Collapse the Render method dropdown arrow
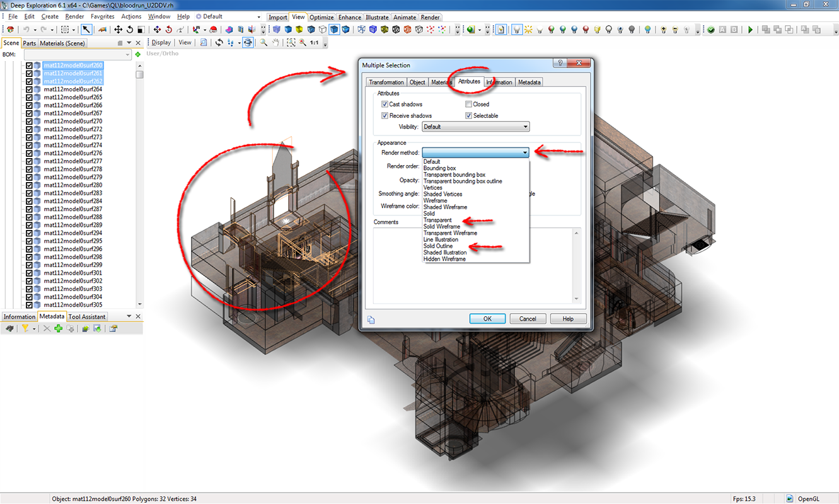Viewport: 839px width, 504px height. coord(524,152)
